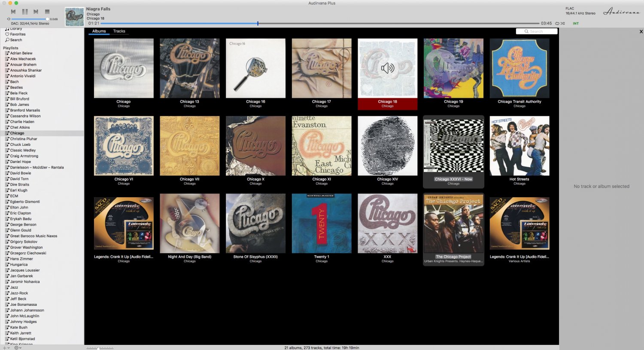Toggle the INT integer mode indicator
Image resolution: width=644 pixels, height=350 pixels.
pos(576,24)
